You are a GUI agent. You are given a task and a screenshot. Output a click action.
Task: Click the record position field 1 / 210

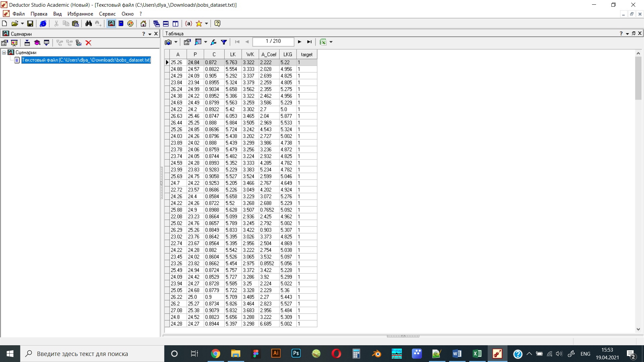coord(273,42)
